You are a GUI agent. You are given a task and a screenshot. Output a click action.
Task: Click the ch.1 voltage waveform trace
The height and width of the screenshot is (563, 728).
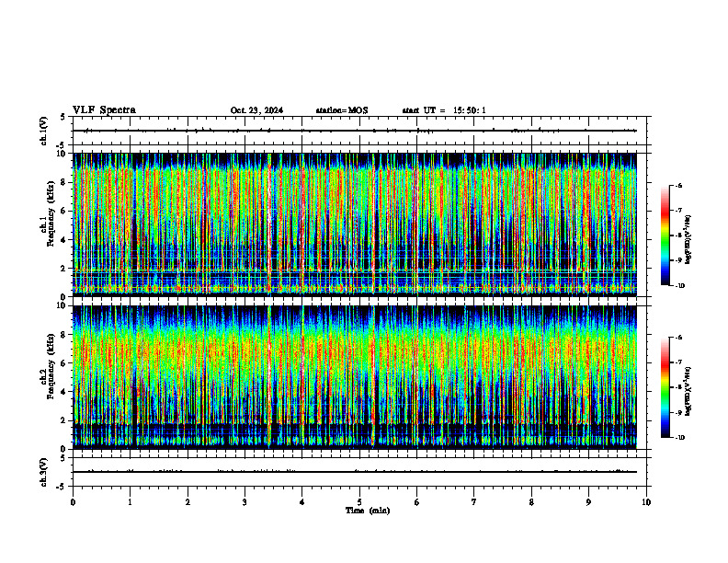355,131
